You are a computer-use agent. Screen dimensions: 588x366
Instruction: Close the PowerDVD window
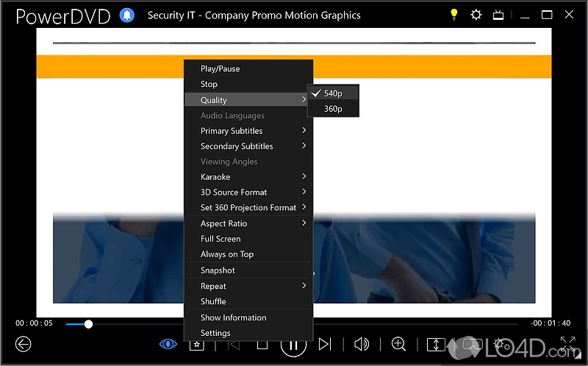(569, 15)
